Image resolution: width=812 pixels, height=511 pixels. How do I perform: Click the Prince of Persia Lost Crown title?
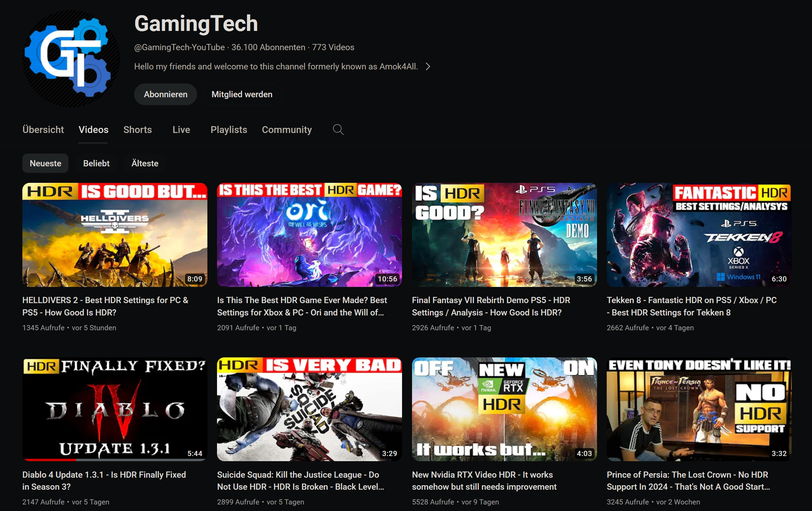(x=688, y=480)
